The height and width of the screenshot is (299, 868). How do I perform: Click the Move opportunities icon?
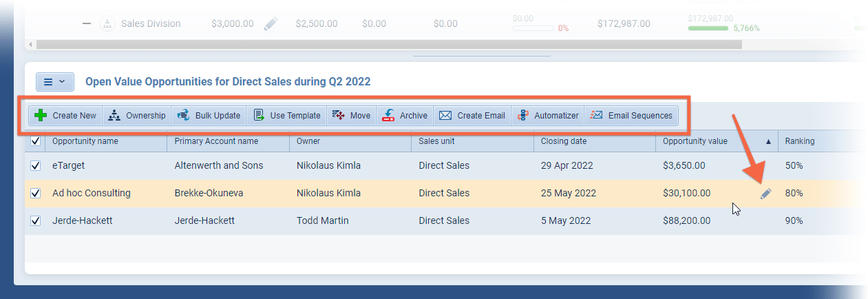339,116
